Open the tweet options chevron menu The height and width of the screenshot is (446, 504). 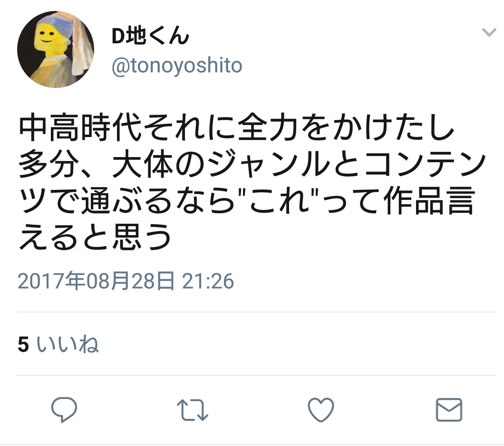click(x=489, y=32)
